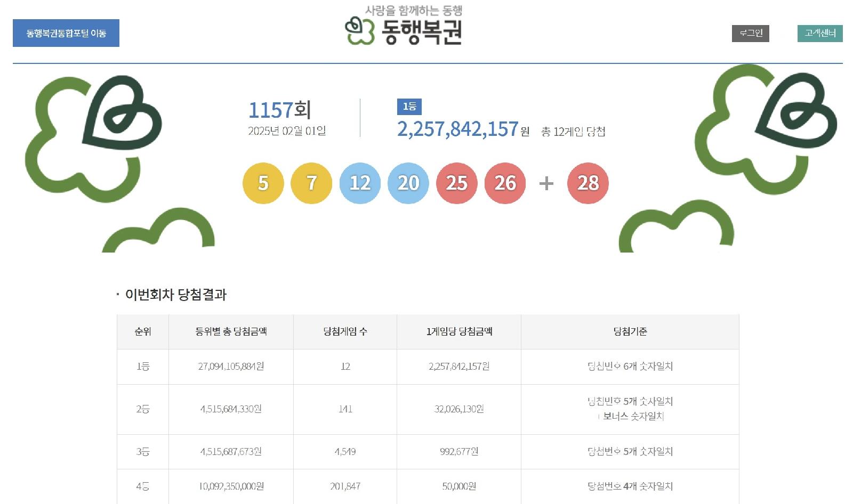Click the 1게임당 당첨금액 column header
Screen dimensions: 853x504
(459, 331)
